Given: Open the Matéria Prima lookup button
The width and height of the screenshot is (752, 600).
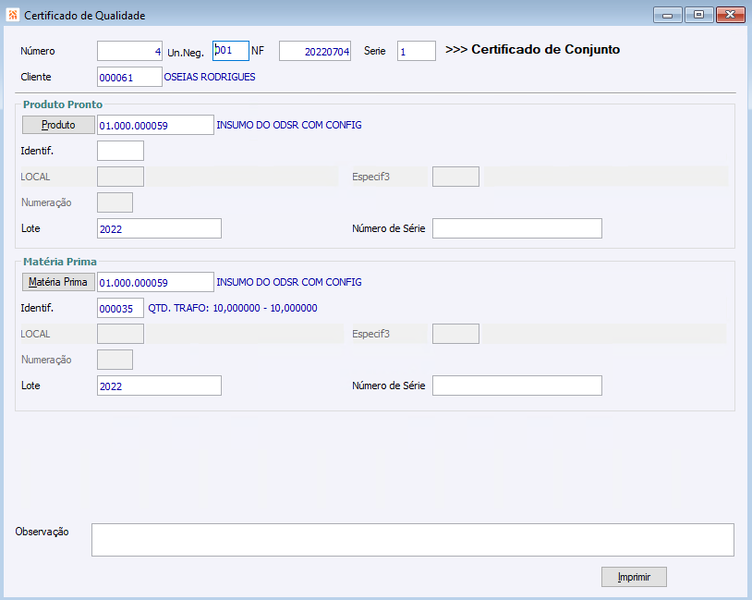Looking at the screenshot, I should point(58,282).
